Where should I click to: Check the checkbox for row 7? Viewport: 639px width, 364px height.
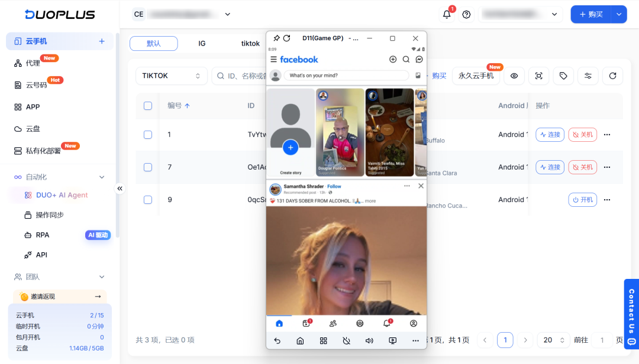[148, 167]
